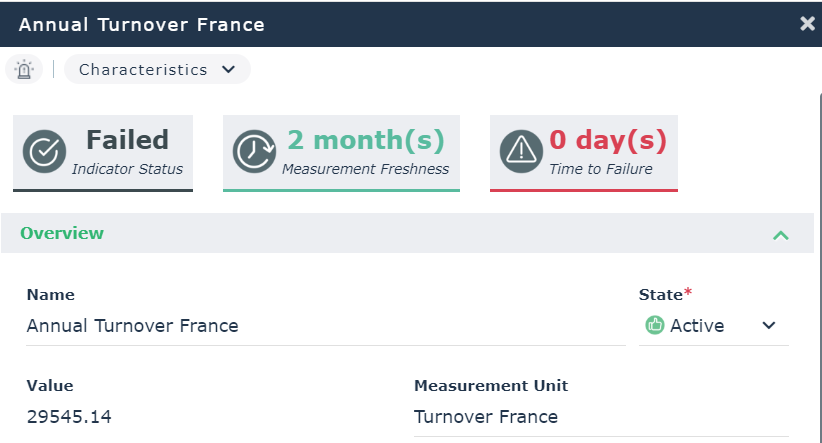Click the Value field showing 29545.14
Image resolution: width=822 pixels, height=443 pixels.
[x=69, y=416]
